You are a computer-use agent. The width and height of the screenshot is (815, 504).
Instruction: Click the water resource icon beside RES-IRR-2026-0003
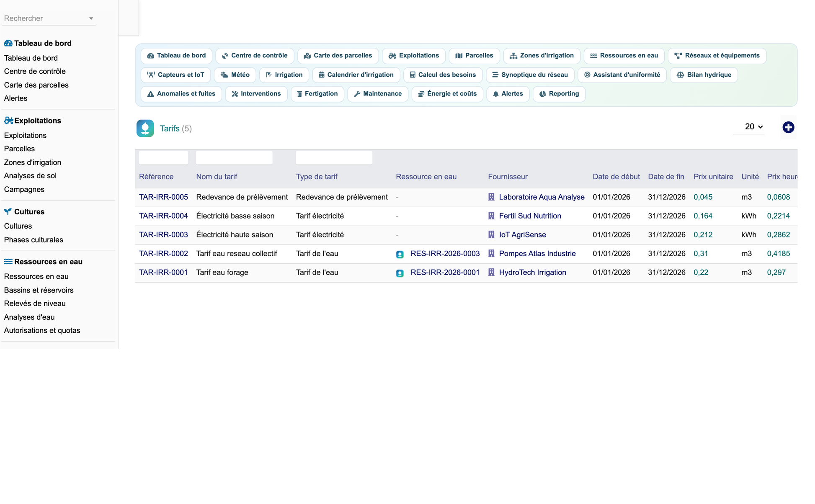pos(400,254)
